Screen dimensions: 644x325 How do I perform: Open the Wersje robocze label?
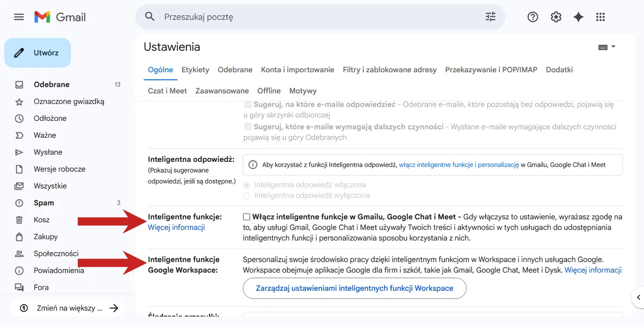click(59, 169)
